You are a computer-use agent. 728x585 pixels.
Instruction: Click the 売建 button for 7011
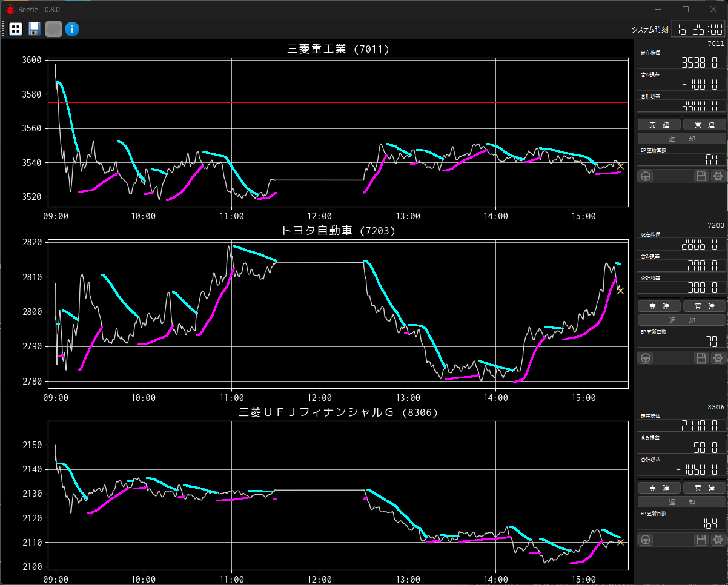pyautogui.click(x=660, y=125)
